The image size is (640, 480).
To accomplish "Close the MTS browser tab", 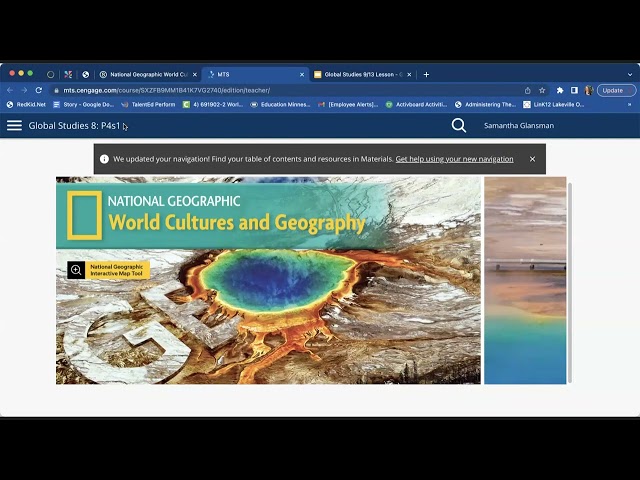I will pos(302,75).
